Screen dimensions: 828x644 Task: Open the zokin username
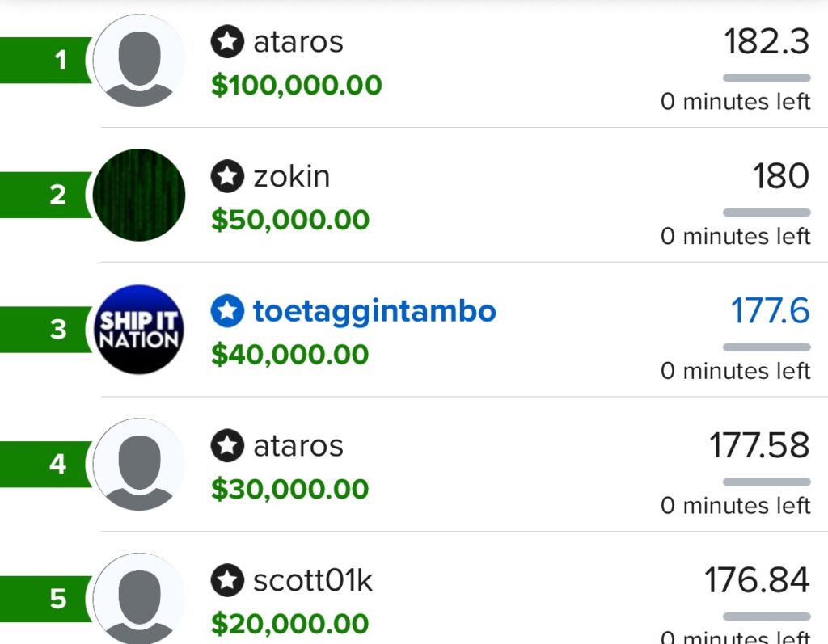click(x=292, y=176)
